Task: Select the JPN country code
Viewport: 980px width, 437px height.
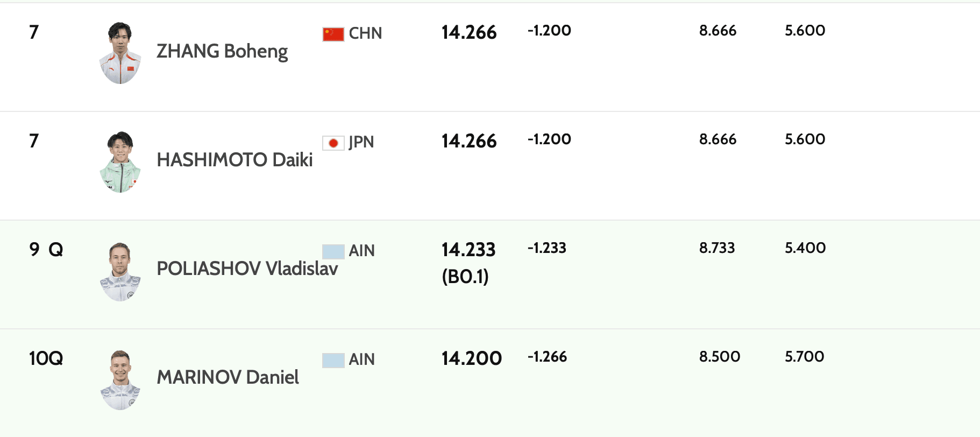Action: pos(361,142)
